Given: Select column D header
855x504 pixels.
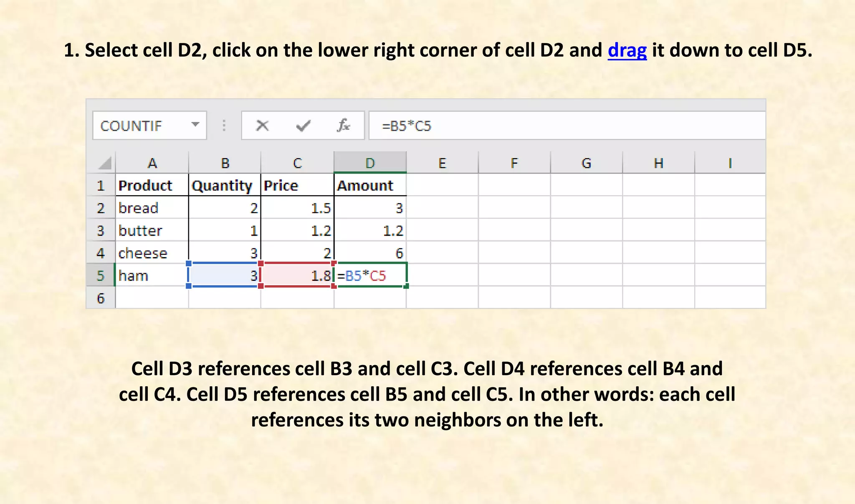Looking at the screenshot, I should coord(370,163).
